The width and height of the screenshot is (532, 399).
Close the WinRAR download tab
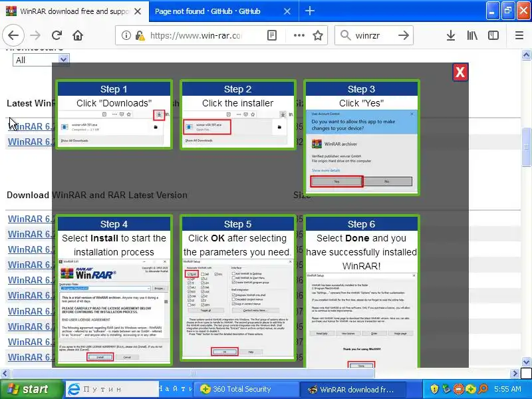(138, 11)
